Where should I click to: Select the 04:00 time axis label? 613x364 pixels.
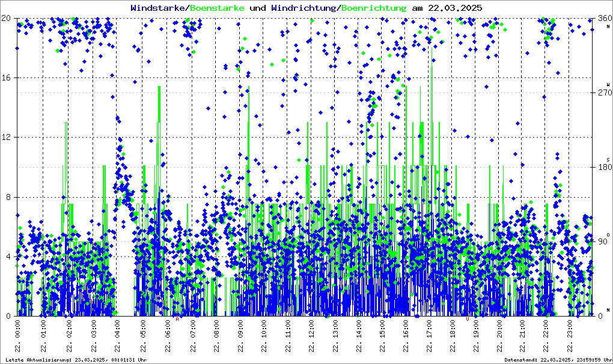click(117, 336)
